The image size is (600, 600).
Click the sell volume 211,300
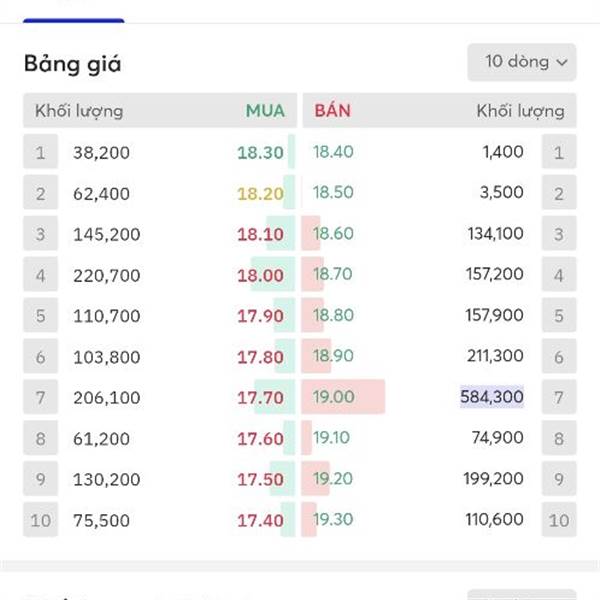tap(494, 356)
